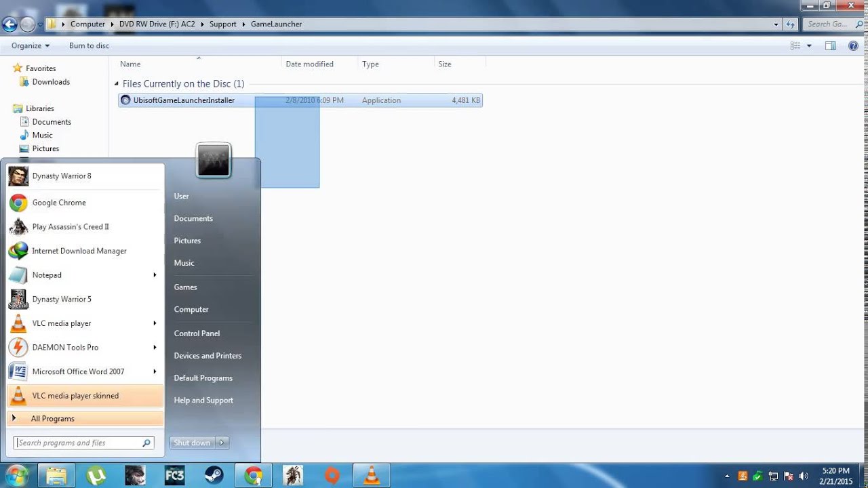Collapse Files Currently on the Disc group
Image resolution: width=868 pixels, height=488 pixels.
click(x=117, y=84)
